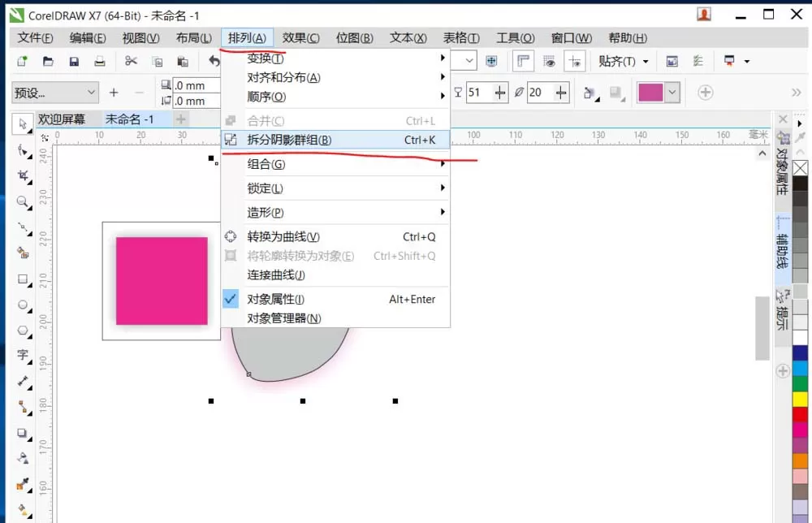Select the Shape edit tool

22,150
